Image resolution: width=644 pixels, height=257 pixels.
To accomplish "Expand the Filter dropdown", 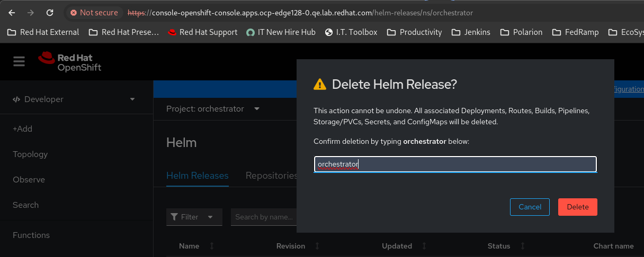I will pyautogui.click(x=194, y=217).
